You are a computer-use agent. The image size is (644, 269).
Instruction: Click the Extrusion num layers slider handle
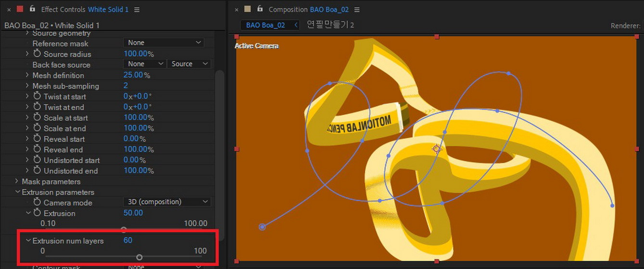click(x=139, y=257)
